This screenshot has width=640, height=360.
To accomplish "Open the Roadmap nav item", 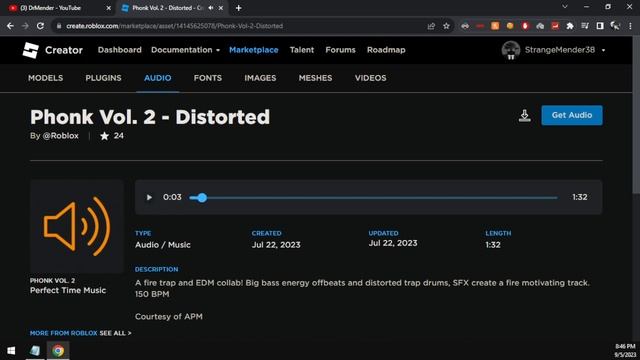I will (386, 50).
